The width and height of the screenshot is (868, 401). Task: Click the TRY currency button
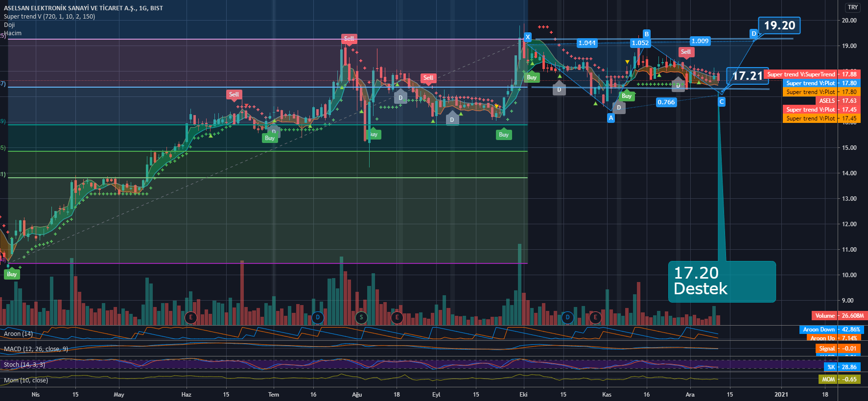(x=853, y=7)
